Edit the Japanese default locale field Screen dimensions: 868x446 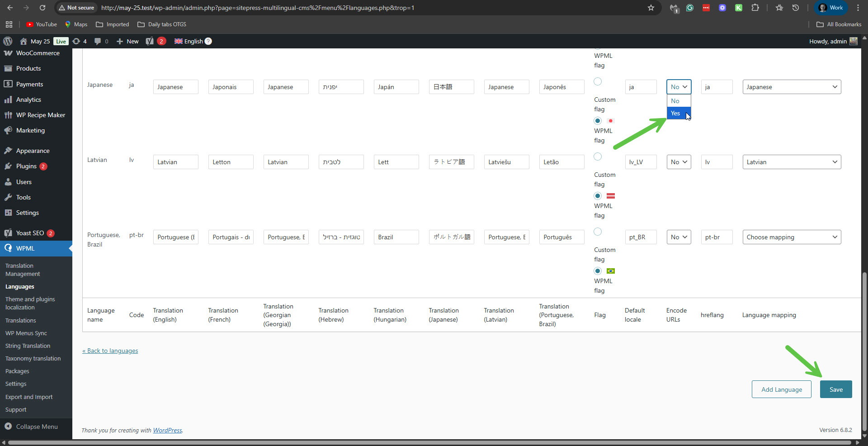641,87
